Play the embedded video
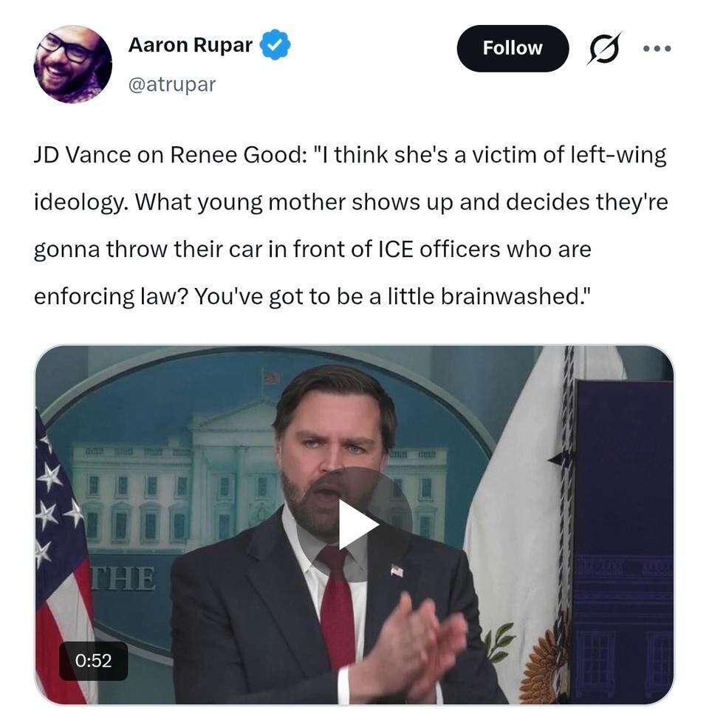Image resolution: width=709 pixels, height=728 pixels. point(355,524)
